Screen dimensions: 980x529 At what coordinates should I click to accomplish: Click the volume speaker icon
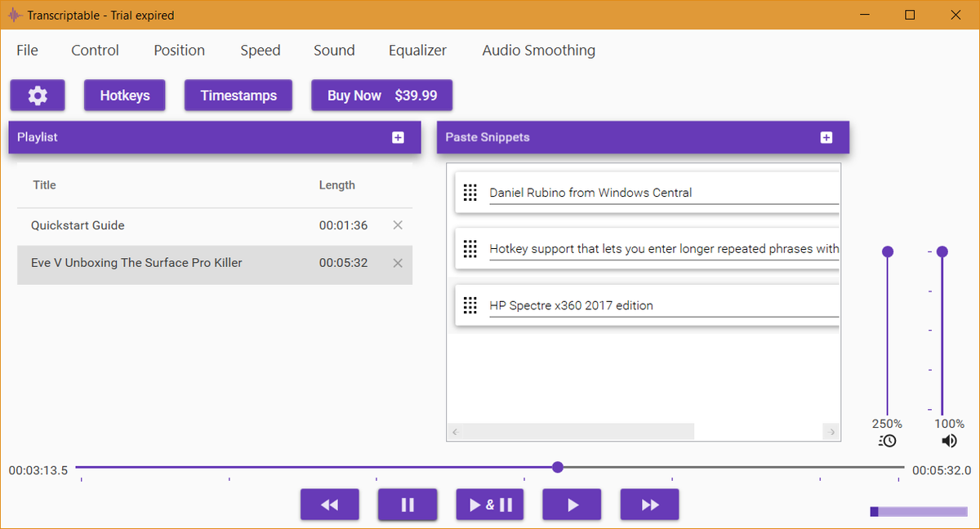pos(949,441)
